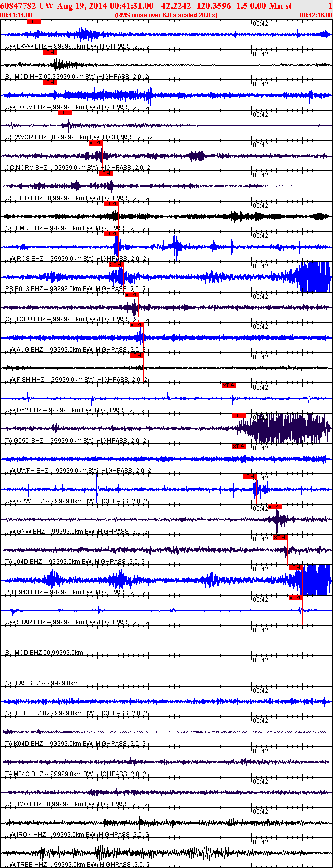Click the red pick marker on UW.GNW trace
Viewport: 333px width, 868px height.
(x=274, y=507)
